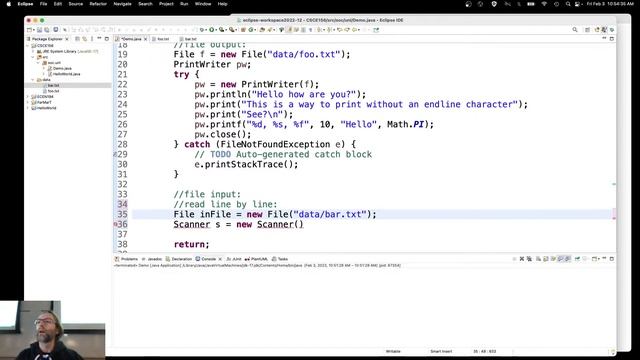
Task: Open the File menu
Action: (x=43, y=4)
